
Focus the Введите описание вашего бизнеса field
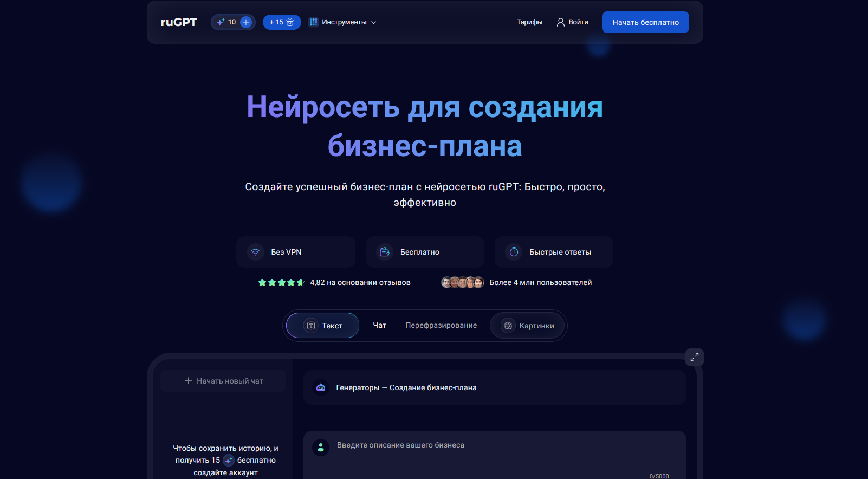point(495,454)
